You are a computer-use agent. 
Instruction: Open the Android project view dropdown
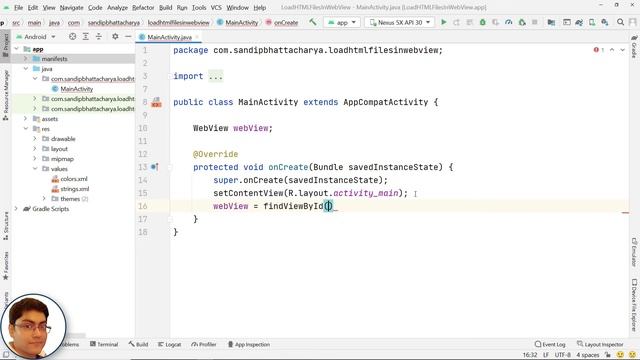coord(36,37)
